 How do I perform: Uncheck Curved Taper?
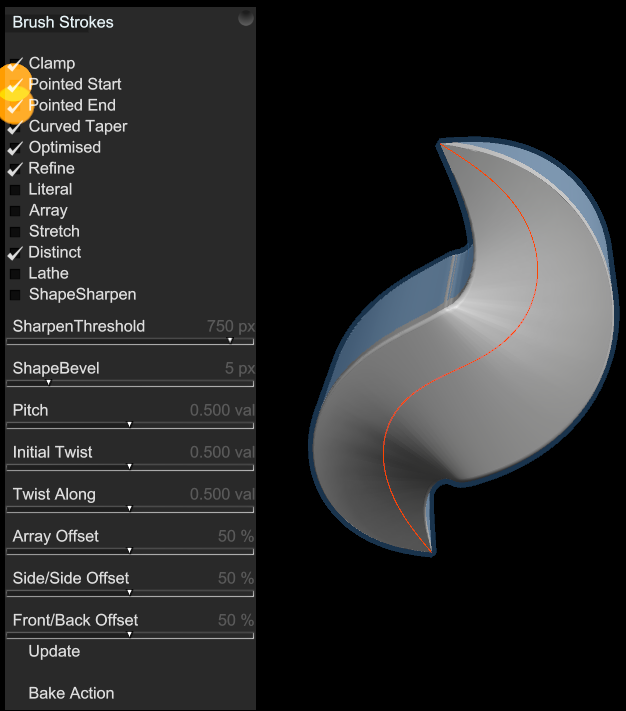[15, 127]
